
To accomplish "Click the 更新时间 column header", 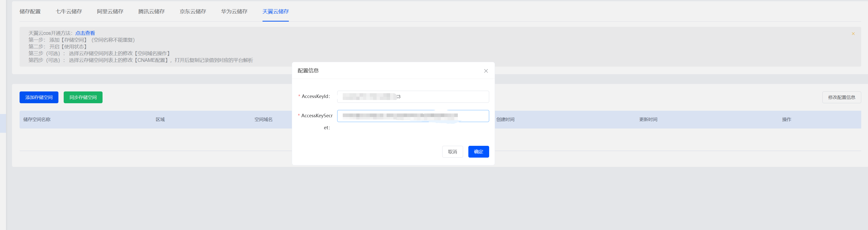I will 648,120.
